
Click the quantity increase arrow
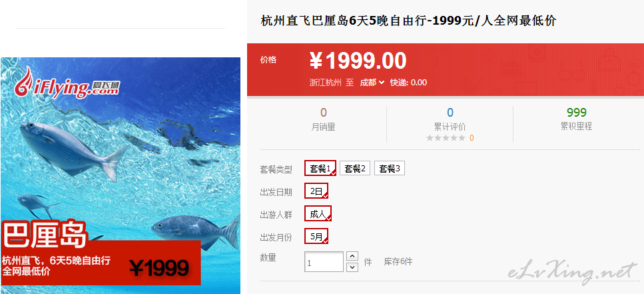click(x=352, y=256)
